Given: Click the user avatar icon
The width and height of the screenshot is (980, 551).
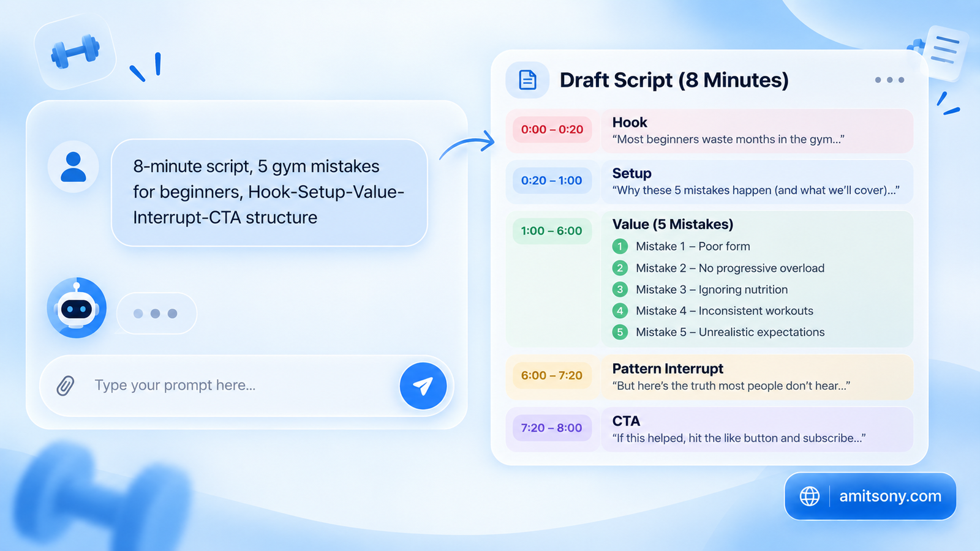Looking at the screenshot, I should 73,167.
